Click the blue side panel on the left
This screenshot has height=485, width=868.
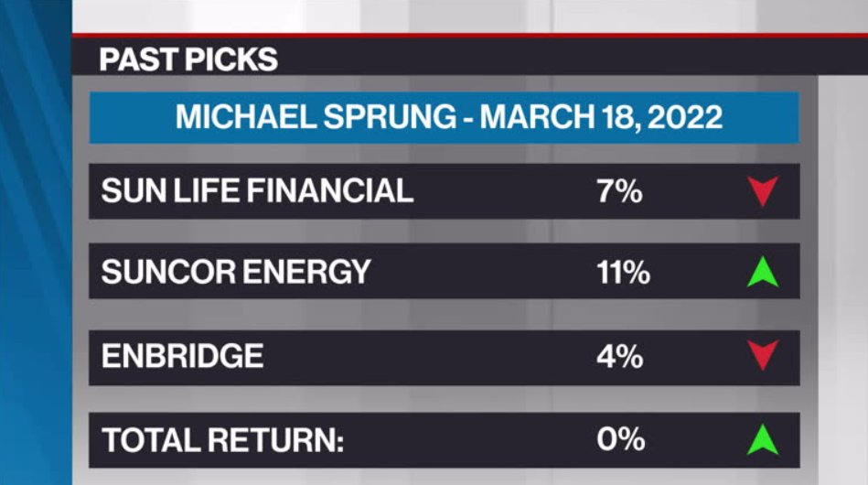36,242
